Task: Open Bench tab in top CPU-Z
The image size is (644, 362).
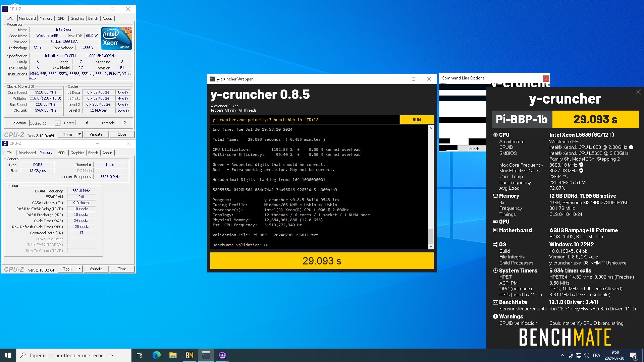Action: click(93, 18)
